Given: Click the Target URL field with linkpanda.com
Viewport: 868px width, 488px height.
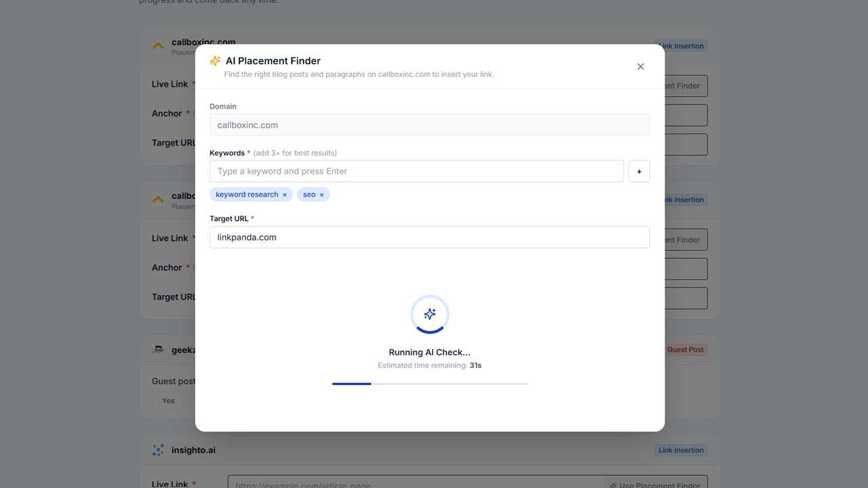Looking at the screenshot, I should tap(429, 237).
